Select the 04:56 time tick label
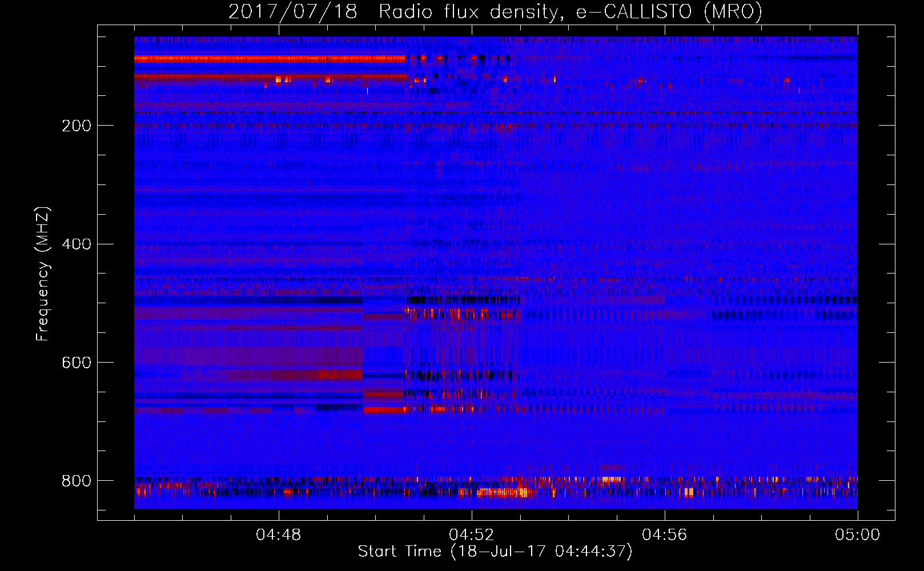The height and width of the screenshot is (571, 924). [665, 535]
